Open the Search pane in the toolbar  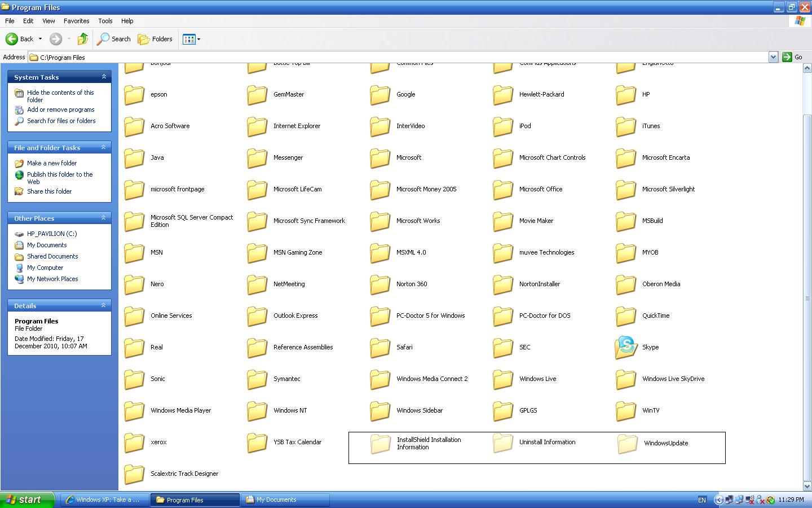click(x=113, y=39)
